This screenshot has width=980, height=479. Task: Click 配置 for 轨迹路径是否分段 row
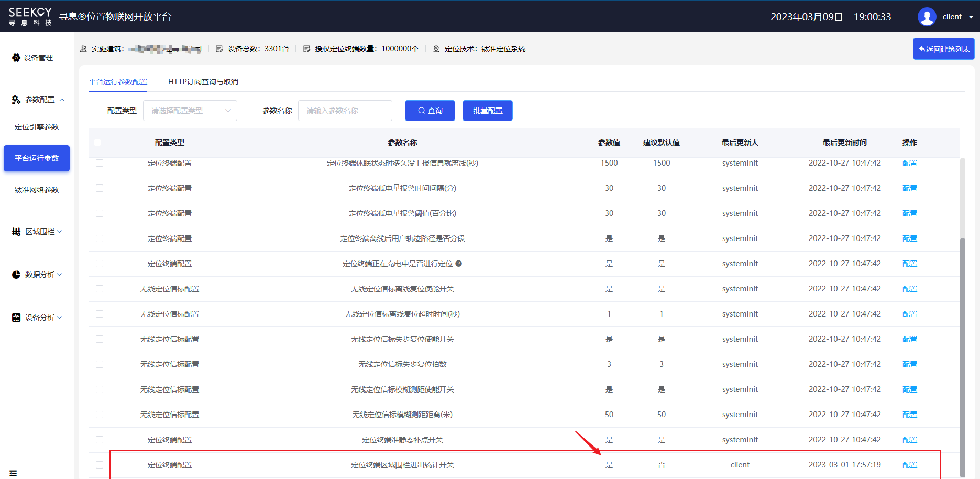[x=910, y=238]
